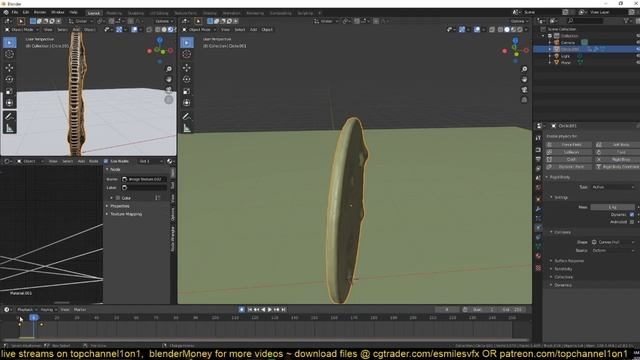Toggle Use Nodes checkbox in node editor
Image resolution: width=640 pixels, height=360 pixels.
point(106,161)
